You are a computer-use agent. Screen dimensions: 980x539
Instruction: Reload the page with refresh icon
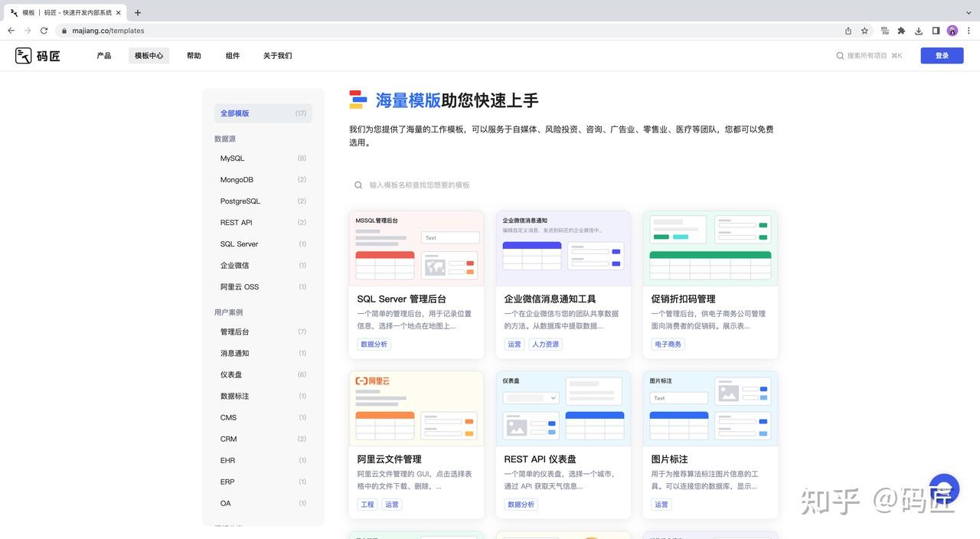click(44, 31)
